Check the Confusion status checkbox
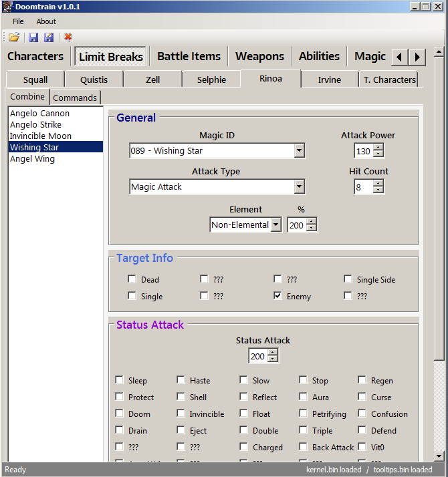This screenshot has height=477, width=448. pyautogui.click(x=362, y=414)
